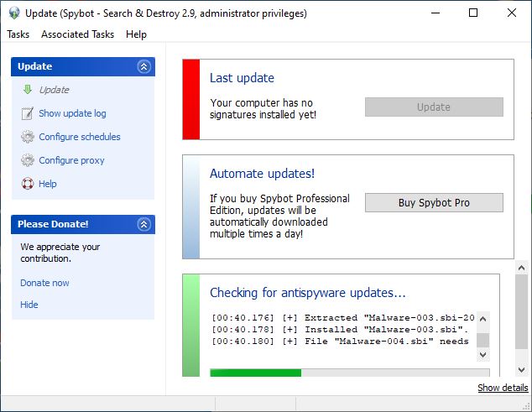Click the main pane scrollbar thumb

click(521, 312)
